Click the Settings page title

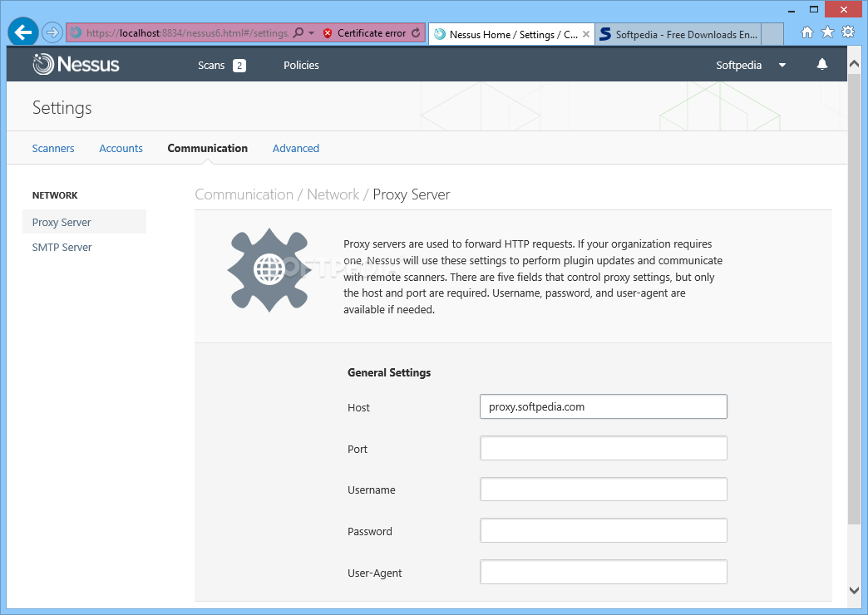click(62, 108)
